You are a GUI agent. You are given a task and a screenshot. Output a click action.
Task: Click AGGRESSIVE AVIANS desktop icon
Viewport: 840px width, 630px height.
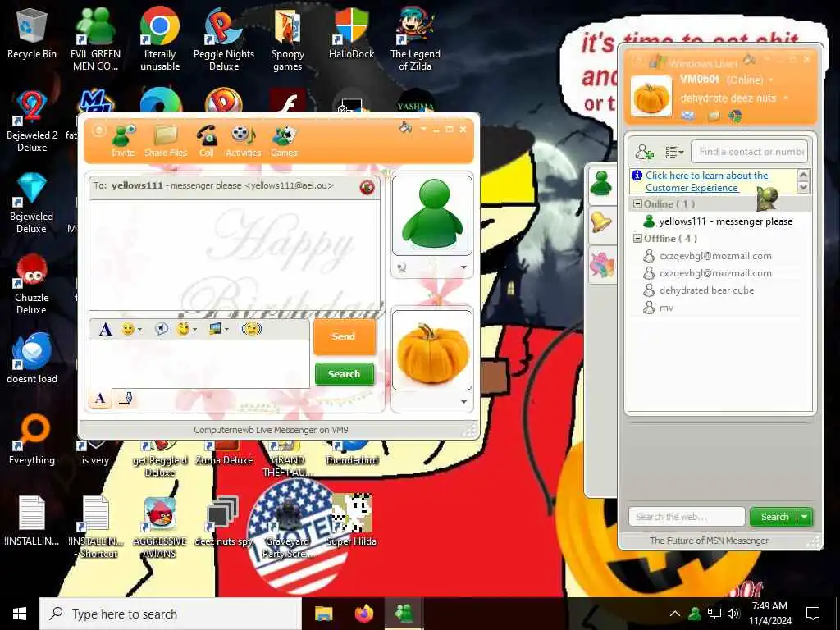[160, 527]
